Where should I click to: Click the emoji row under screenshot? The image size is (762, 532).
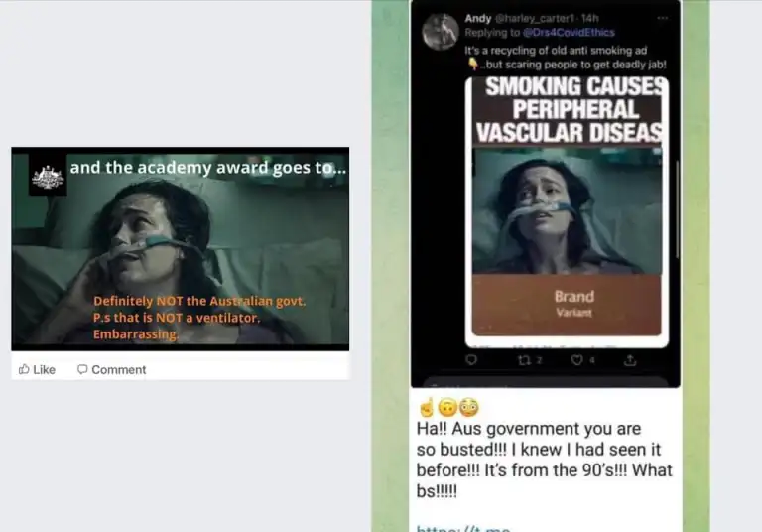click(x=448, y=408)
